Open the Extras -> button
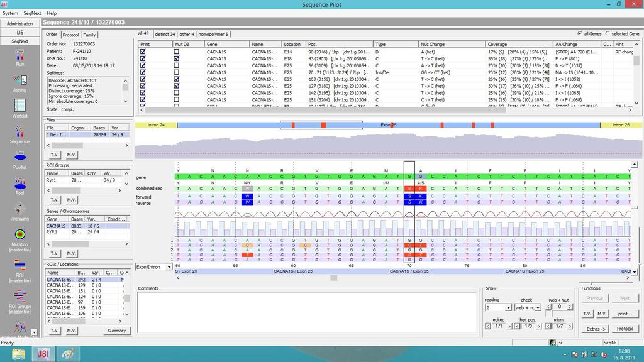Image resolution: width=644 pixels, height=362 pixels. tap(596, 329)
